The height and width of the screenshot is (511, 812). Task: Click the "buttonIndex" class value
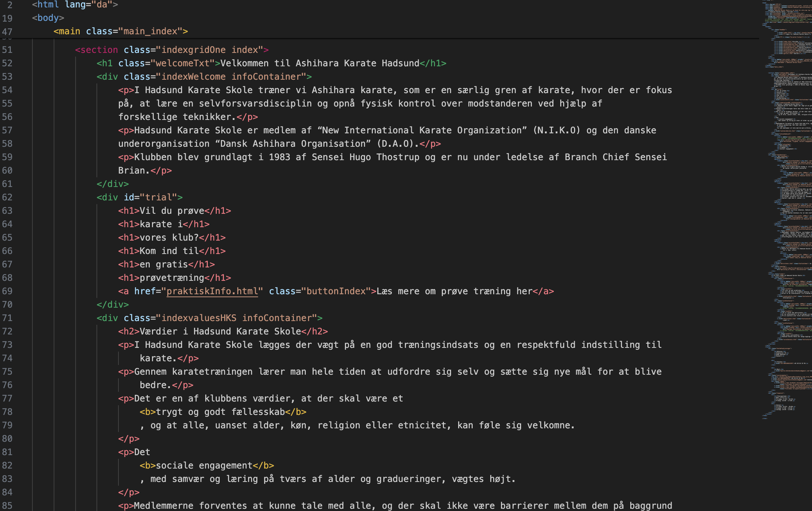click(x=336, y=291)
